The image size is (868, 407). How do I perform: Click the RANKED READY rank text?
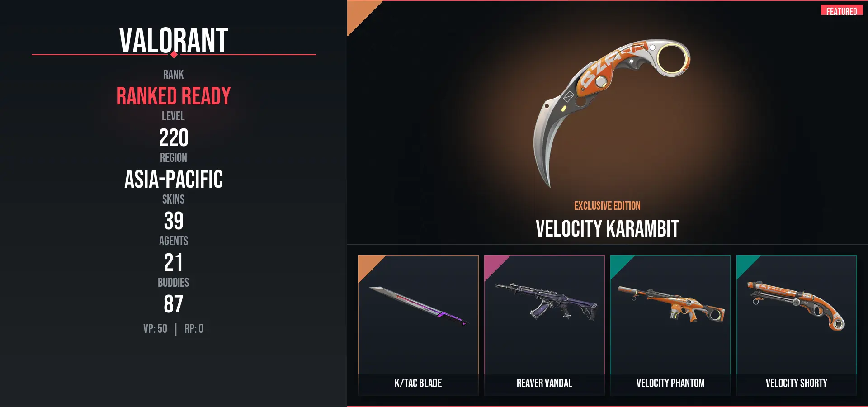click(174, 96)
